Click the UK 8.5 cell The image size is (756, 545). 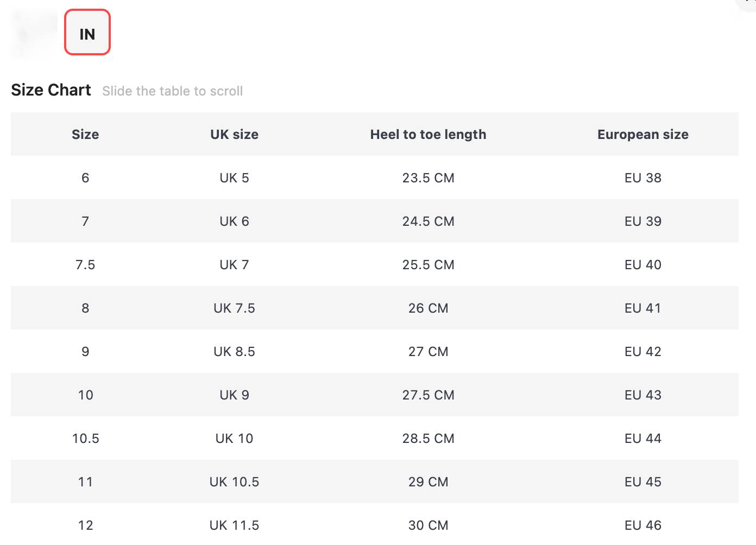pos(234,352)
